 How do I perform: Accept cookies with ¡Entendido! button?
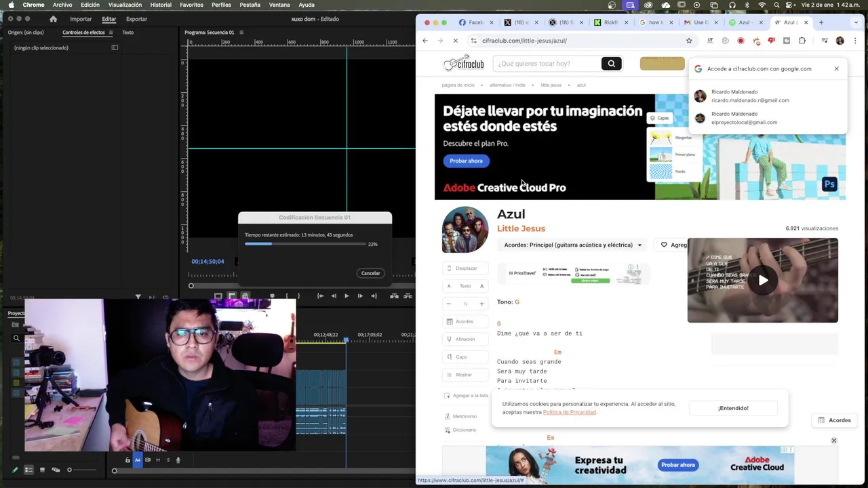[x=733, y=408]
